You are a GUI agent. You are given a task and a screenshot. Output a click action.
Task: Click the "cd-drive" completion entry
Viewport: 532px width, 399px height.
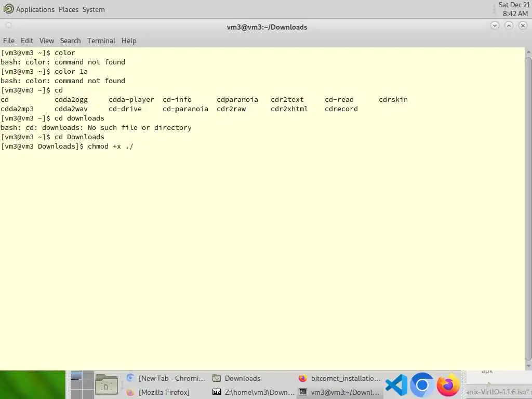coord(125,109)
